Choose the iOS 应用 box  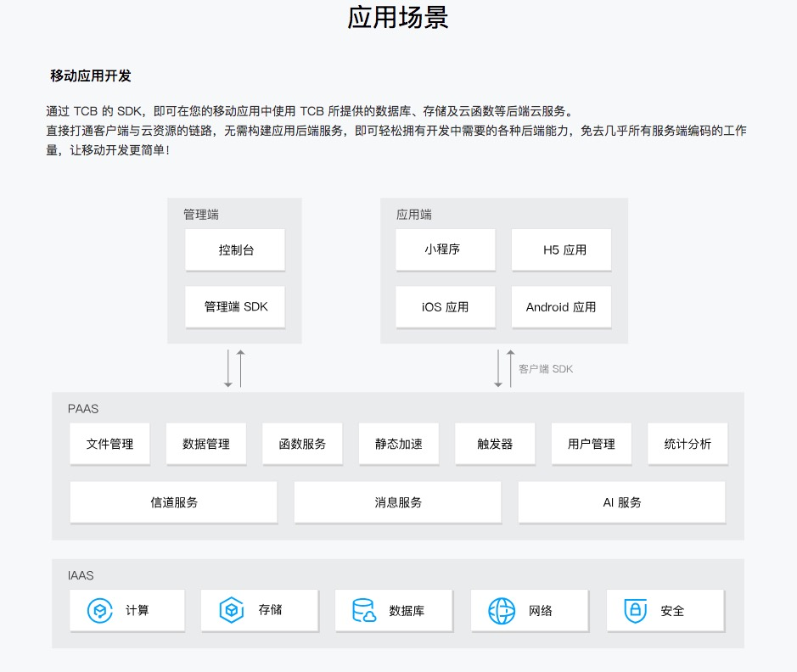pyautogui.click(x=446, y=307)
